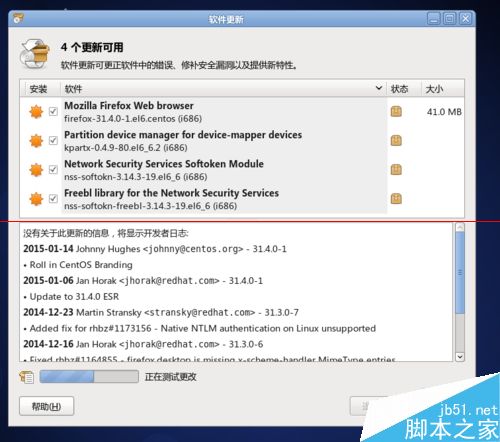Click nss-softokn-freebl-3.14.3-19.el6_6 package name
The height and width of the screenshot is (442, 500).
[x=151, y=206]
